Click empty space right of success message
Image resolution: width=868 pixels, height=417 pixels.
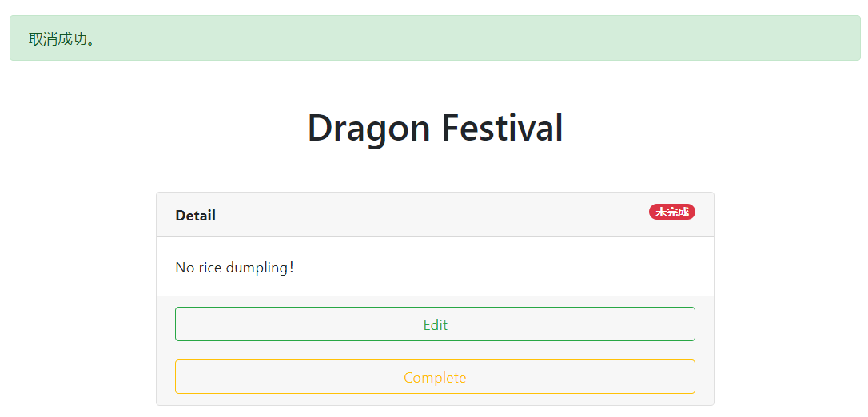coord(480,38)
